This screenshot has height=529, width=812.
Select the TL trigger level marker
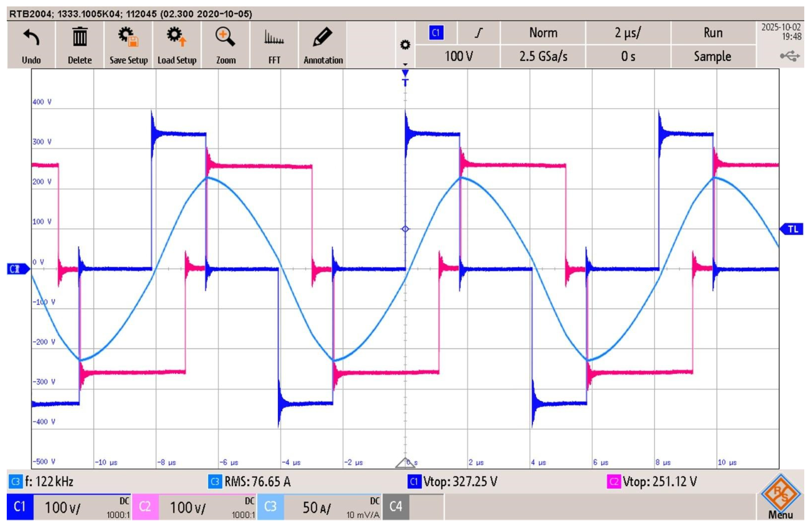point(792,229)
